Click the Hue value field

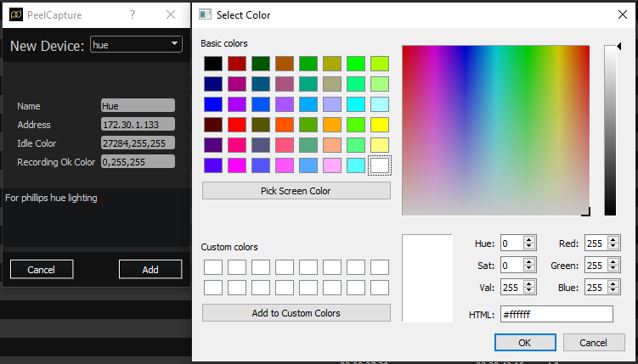(x=511, y=244)
